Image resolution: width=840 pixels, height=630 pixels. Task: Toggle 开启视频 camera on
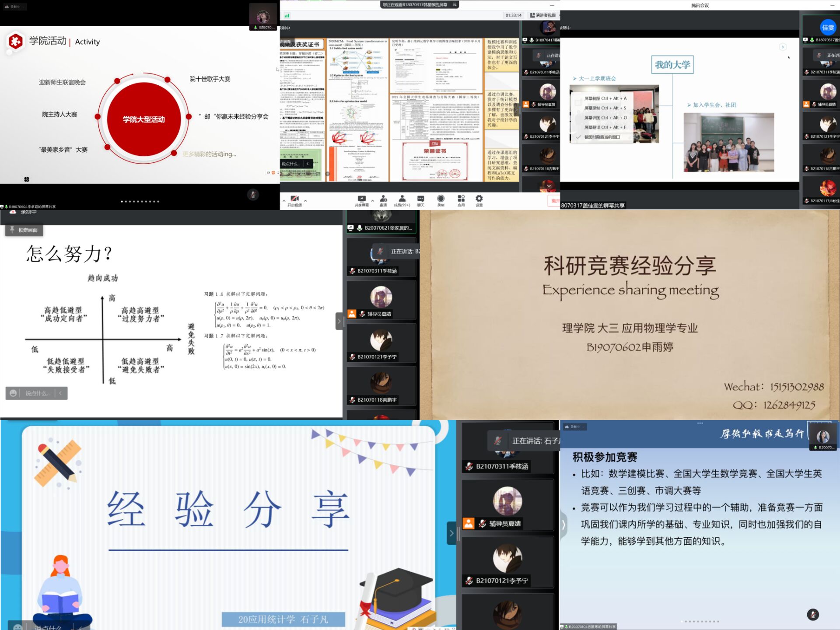[x=294, y=199]
